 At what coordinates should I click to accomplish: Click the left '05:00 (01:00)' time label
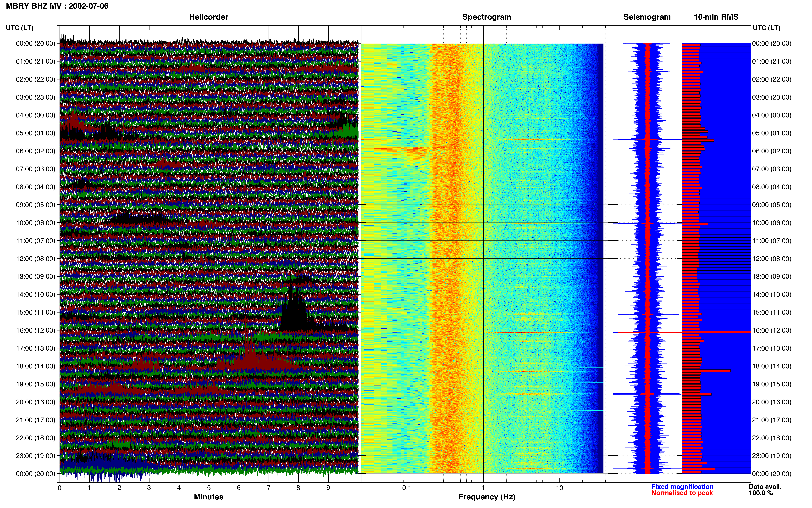coord(36,133)
